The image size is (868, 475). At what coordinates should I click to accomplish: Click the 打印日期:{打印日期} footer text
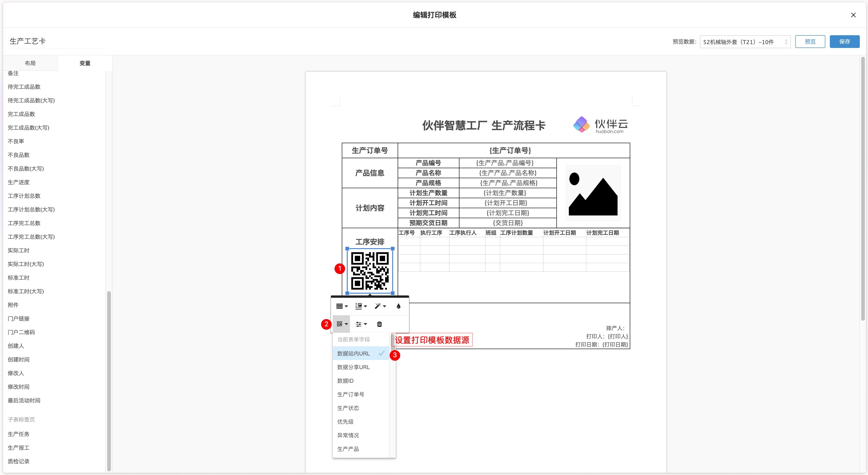click(601, 345)
